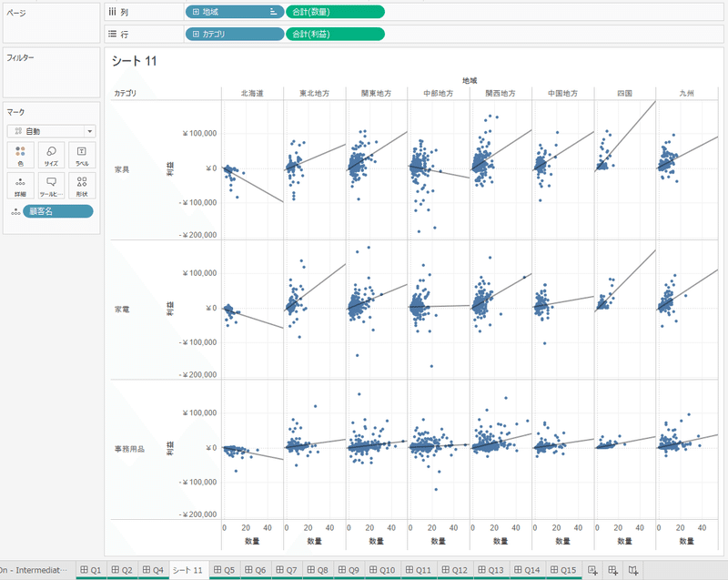Expand the 地域 pill plus icon
728x580 pixels.
[x=196, y=12]
